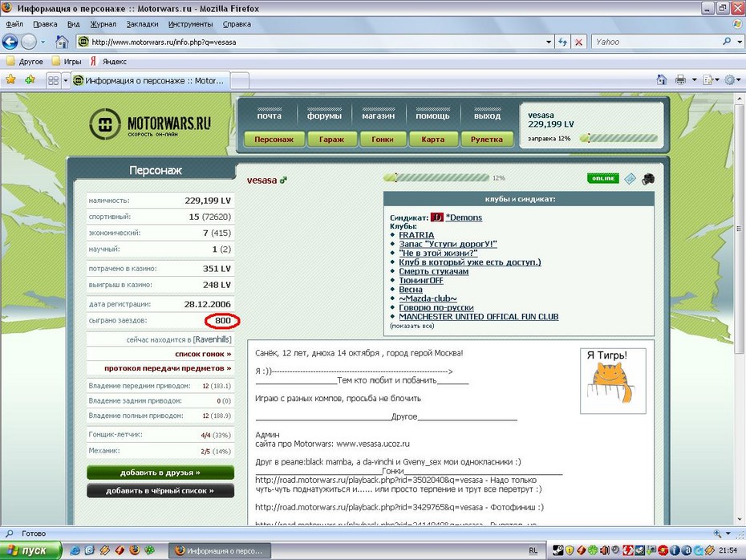Click the camera icon near ONLINE badge
The width and height of the screenshot is (746, 560).
[x=648, y=178]
